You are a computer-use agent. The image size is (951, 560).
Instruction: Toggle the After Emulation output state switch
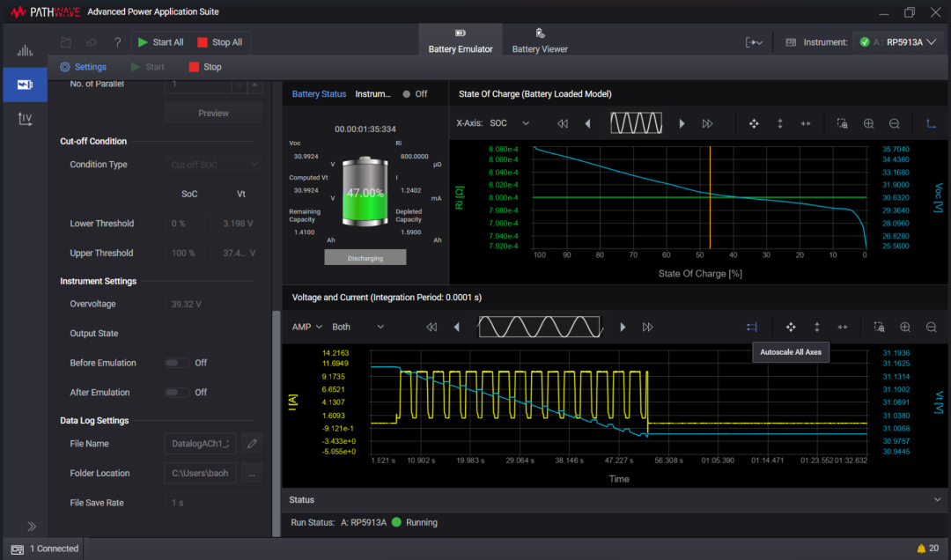click(177, 393)
